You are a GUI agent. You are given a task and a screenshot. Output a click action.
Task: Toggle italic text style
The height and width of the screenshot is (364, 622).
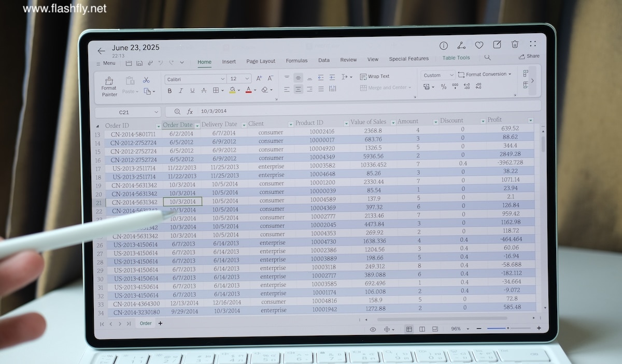coord(181,91)
